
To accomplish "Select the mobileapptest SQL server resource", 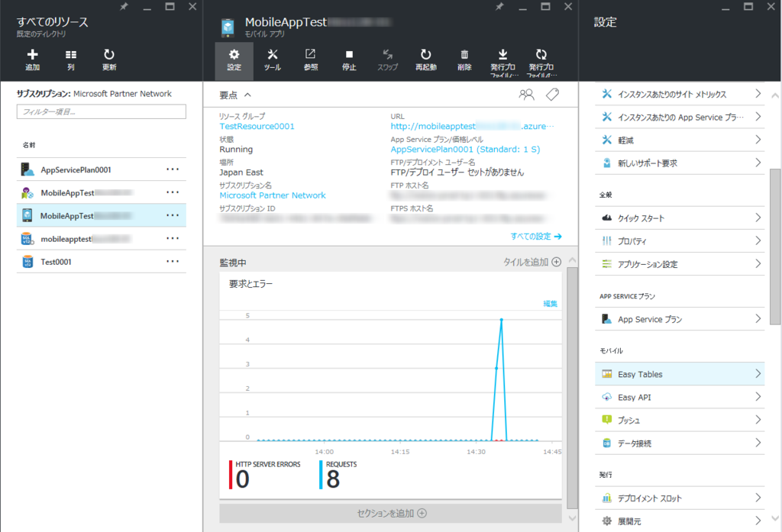I will pos(102,239).
